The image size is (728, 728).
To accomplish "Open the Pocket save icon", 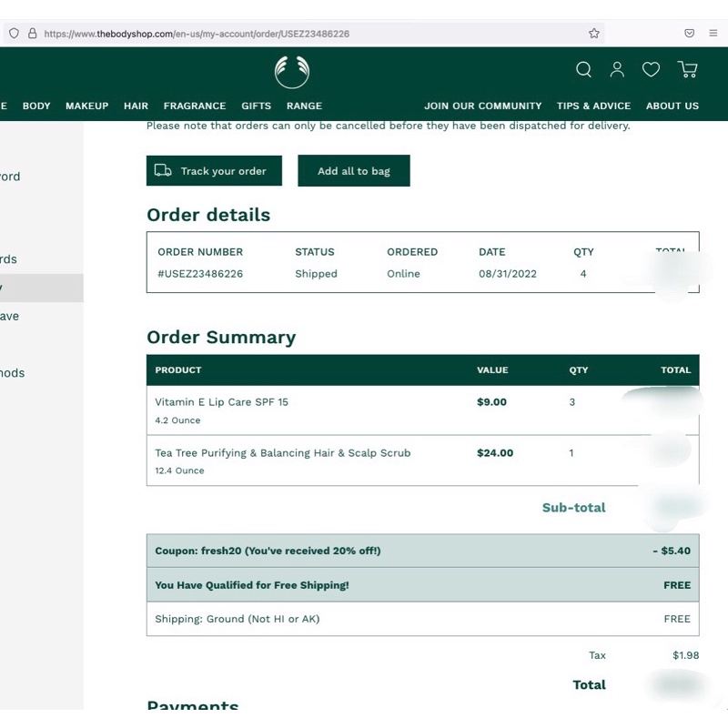I will 689,34.
